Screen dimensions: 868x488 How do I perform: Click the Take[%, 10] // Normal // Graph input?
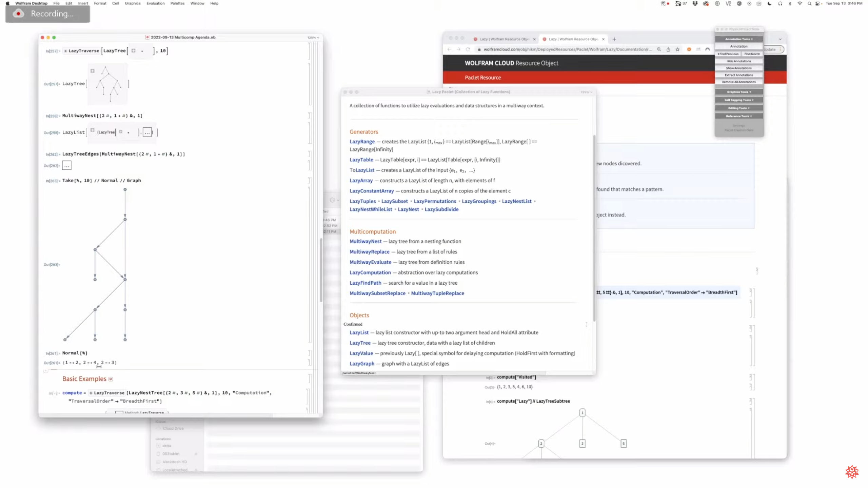pos(101,181)
